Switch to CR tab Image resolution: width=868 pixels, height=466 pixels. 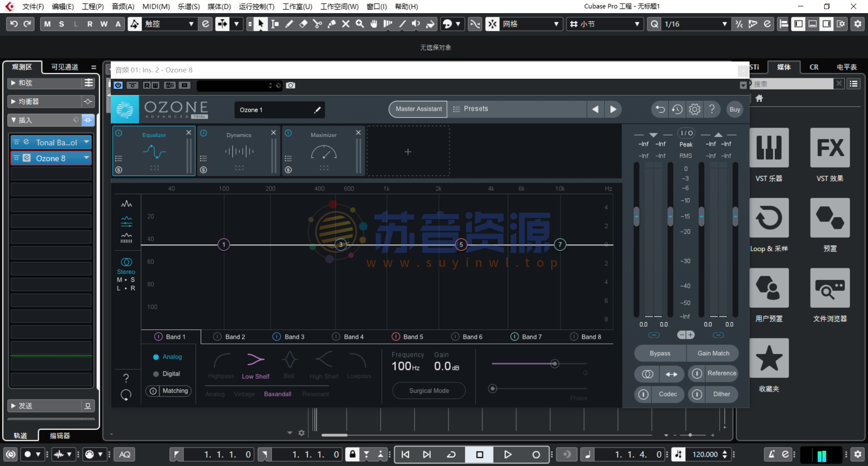tap(814, 67)
